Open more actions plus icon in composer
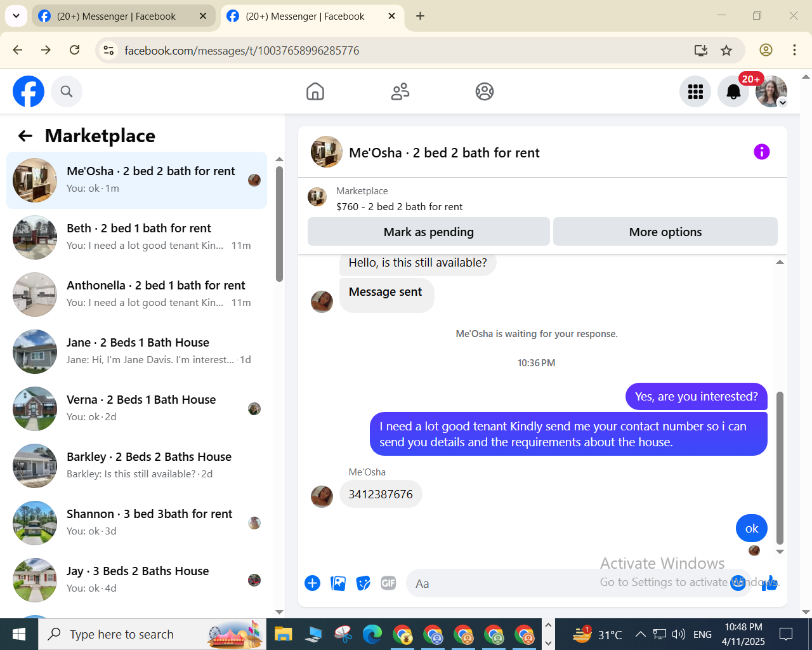This screenshot has width=812, height=650. point(312,583)
